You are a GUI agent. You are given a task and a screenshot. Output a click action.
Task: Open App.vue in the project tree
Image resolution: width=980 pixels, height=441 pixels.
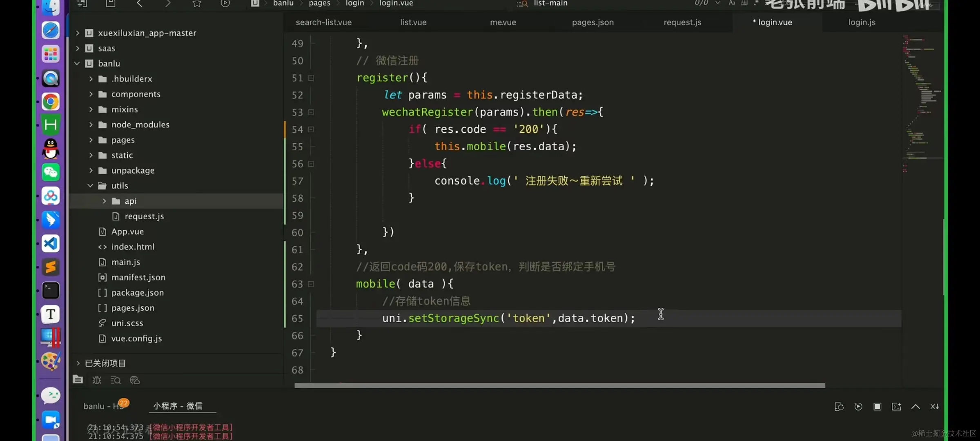(127, 232)
